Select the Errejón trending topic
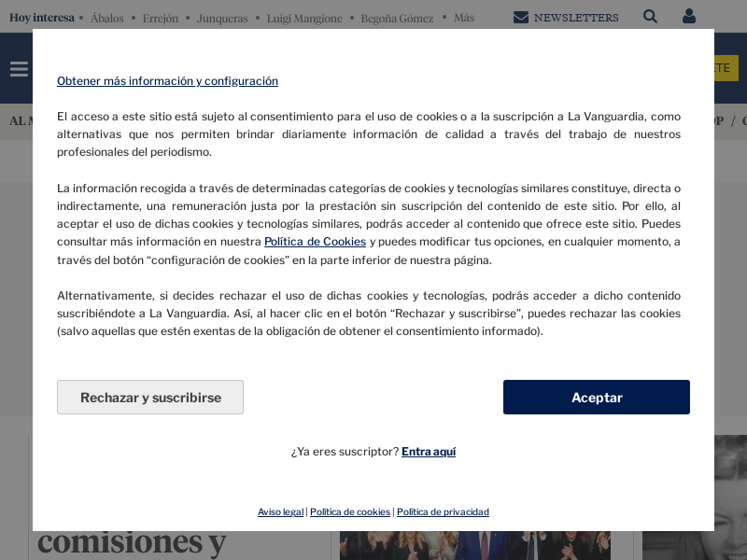The image size is (747, 560). (160, 18)
